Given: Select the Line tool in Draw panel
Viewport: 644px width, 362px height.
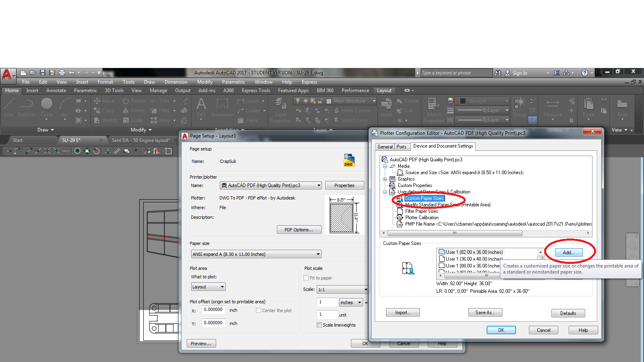Looking at the screenshot, I should (x=9, y=107).
